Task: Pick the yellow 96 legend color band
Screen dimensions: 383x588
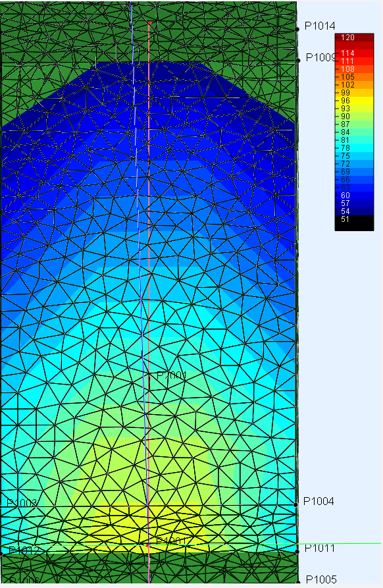Action: coord(355,101)
